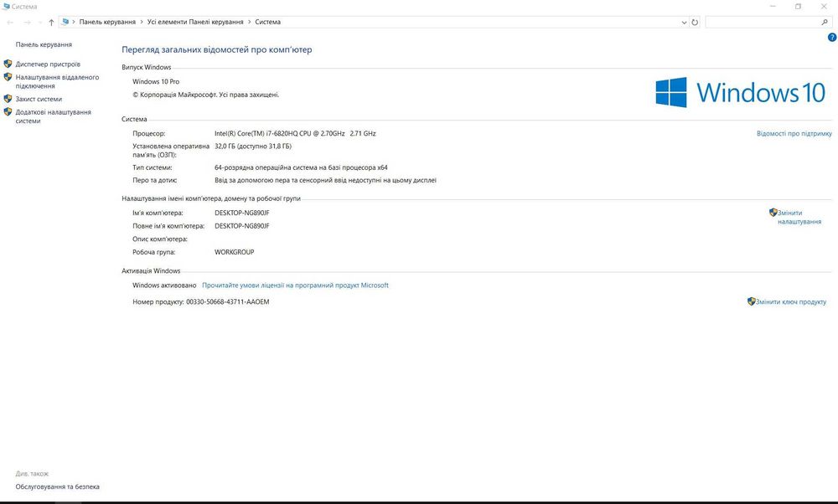This screenshot has height=504, width=838.
Task: Click Усі елементи Панелі керування breadcrumb
Action: (x=195, y=22)
